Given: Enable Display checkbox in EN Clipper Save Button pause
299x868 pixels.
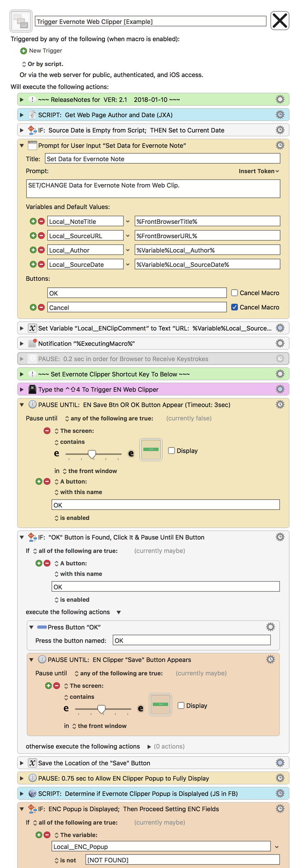Looking at the screenshot, I should [181, 705].
